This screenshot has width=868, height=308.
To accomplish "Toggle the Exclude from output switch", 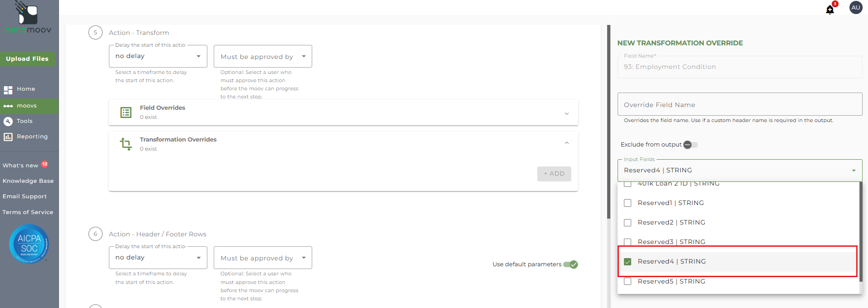I will (x=690, y=145).
